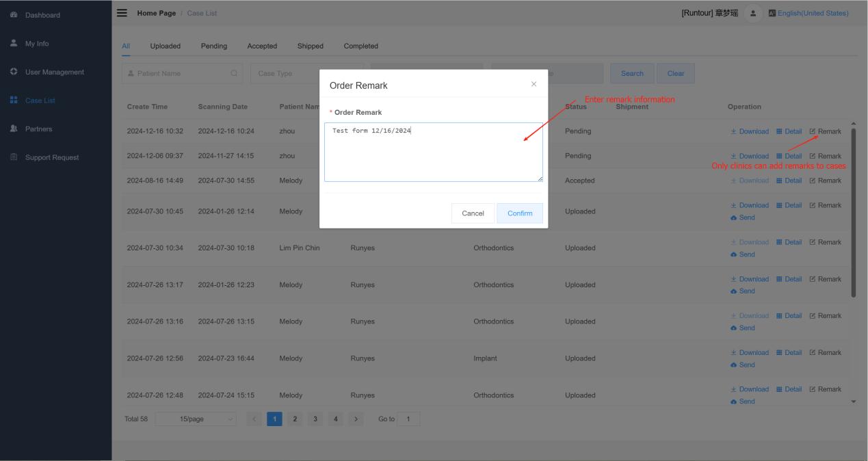Switch to the Shipped tab
Image resolution: width=868 pixels, height=461 pixels.
[311, 46]
